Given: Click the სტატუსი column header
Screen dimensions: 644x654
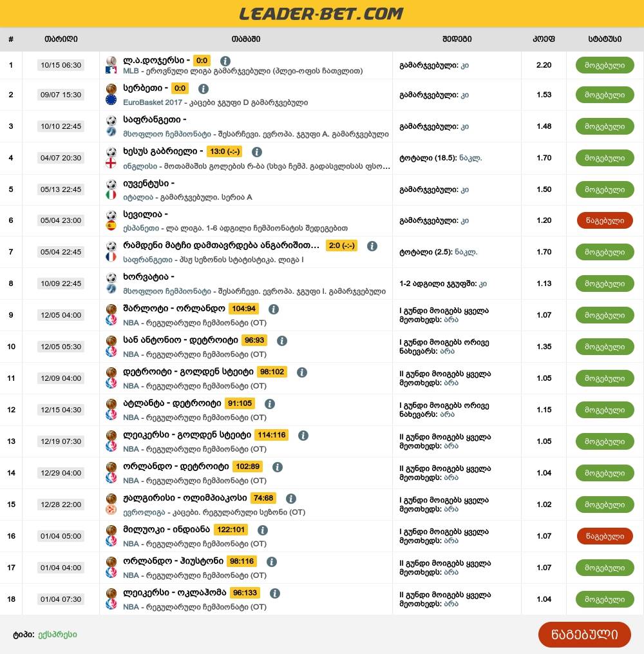Looking at the screenshot, I should click(605, 39).
